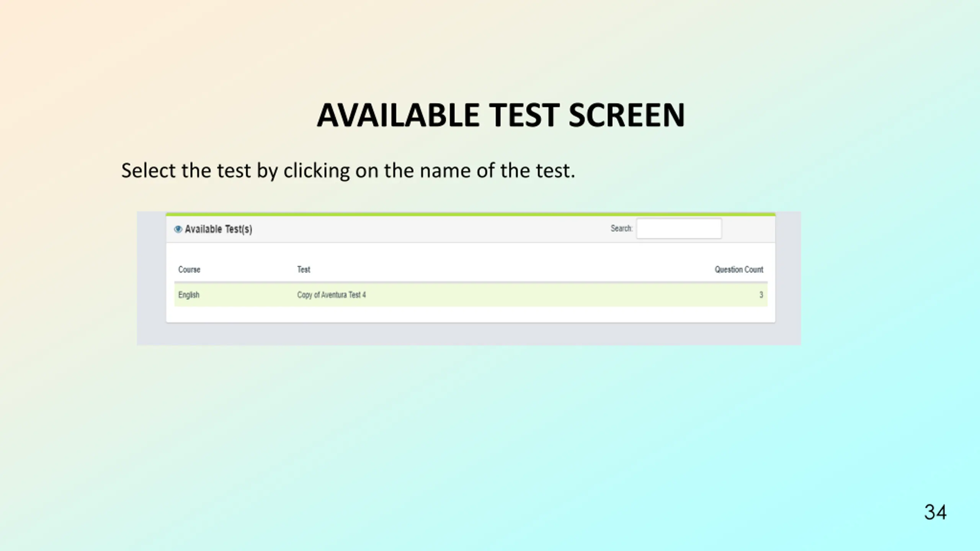Image resolution: width=980 pixels, height=551 pixels.
Task: Click the green highlighted test row's empty middle
Action: [x=536, y=295]
